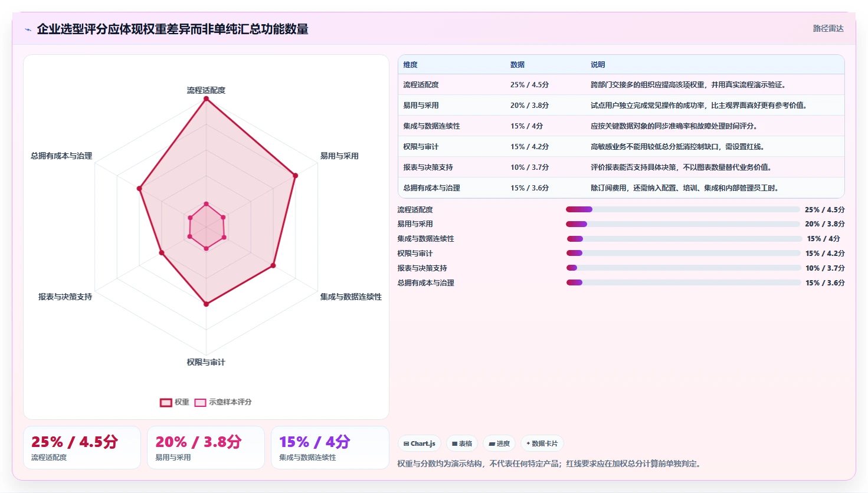Click the Chart.js chip

[x=420, y=443]
